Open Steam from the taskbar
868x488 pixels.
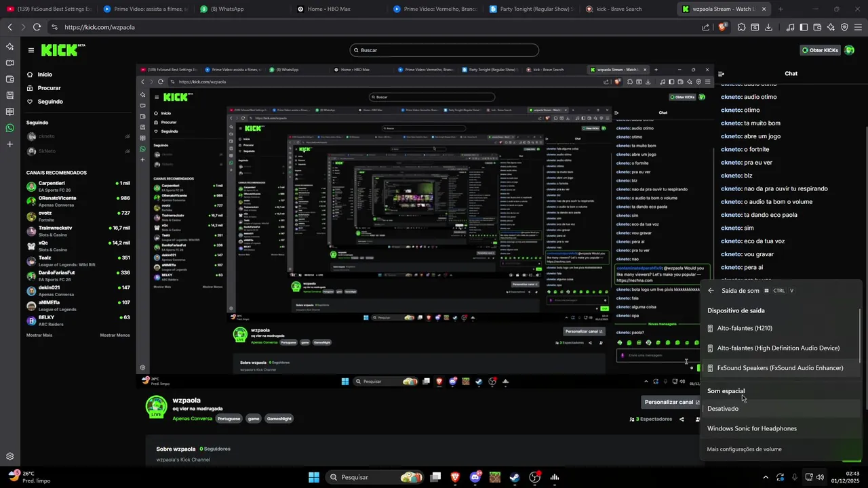pos(515,477)
